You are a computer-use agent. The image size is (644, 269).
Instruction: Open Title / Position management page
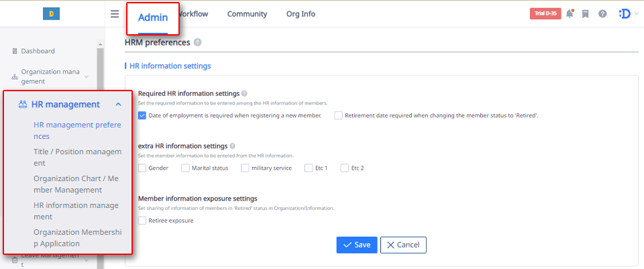78,158
